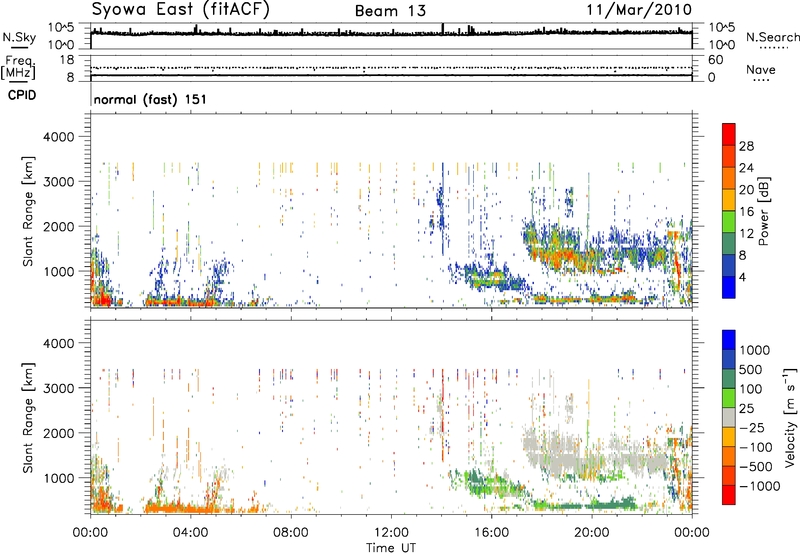
Task: Click the orange velocity echo band near 04:00
Action: click(181, 508)
